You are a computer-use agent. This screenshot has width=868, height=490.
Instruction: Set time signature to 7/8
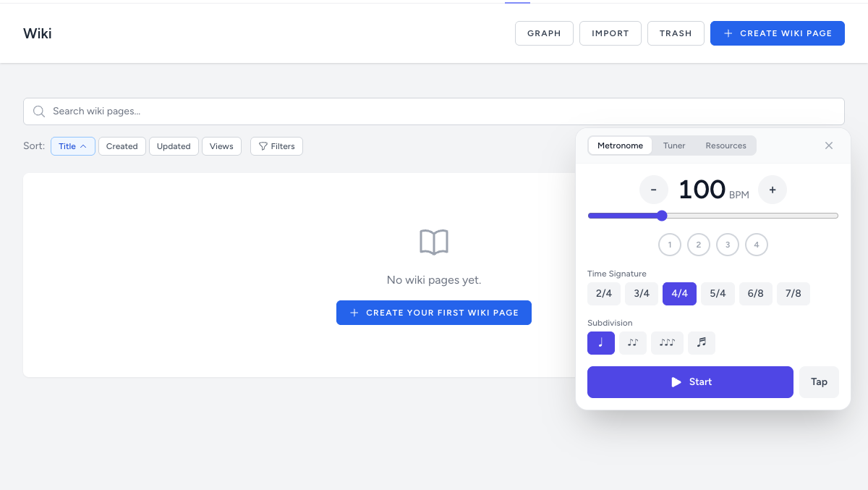click(793, 294)
